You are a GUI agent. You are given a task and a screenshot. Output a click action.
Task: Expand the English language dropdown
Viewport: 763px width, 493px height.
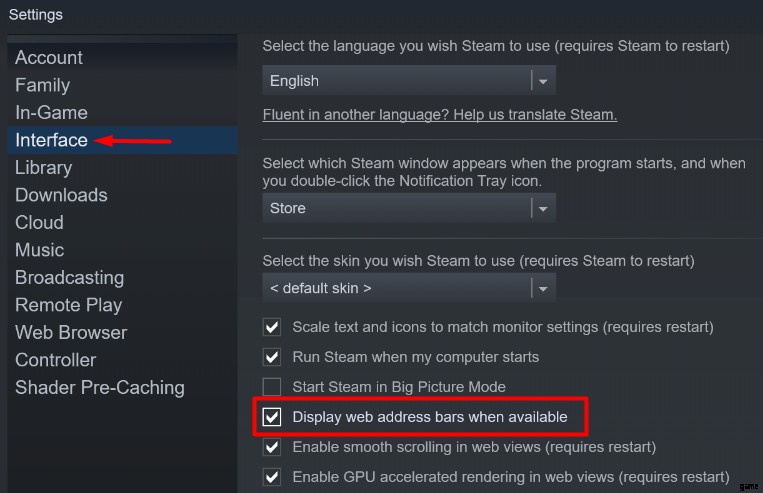(409, 80)
